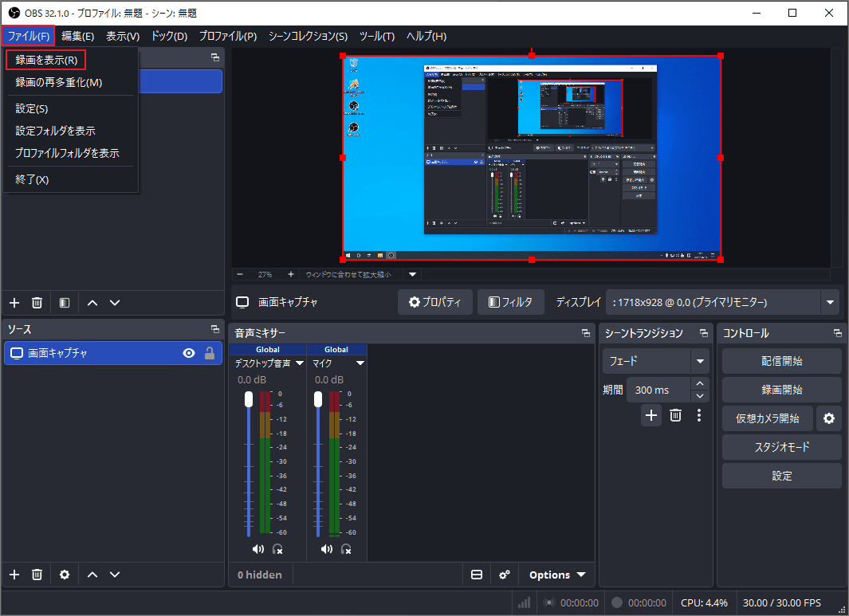The height and width of the screenshot is (616, 849).
Task: Delete the selected source with the trash icon
Action: click(37, 575)
